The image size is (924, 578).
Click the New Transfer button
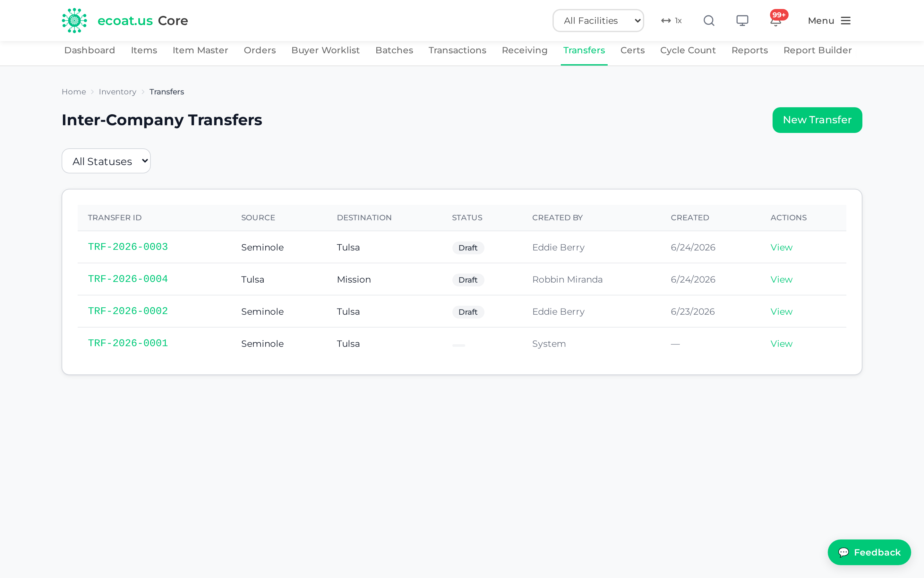click(817, 120)
